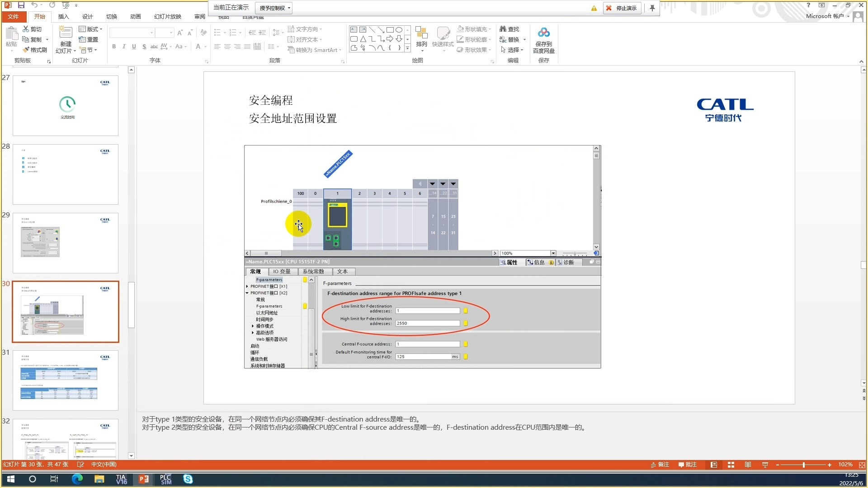Toggle the notes pane in status bar

(660, 465)
